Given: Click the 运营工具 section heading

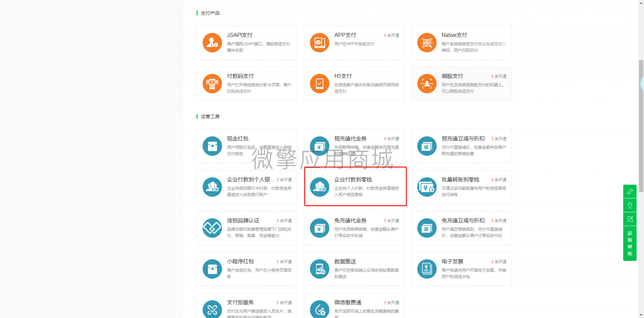Looking at the screenshot, I should point(210,117).
